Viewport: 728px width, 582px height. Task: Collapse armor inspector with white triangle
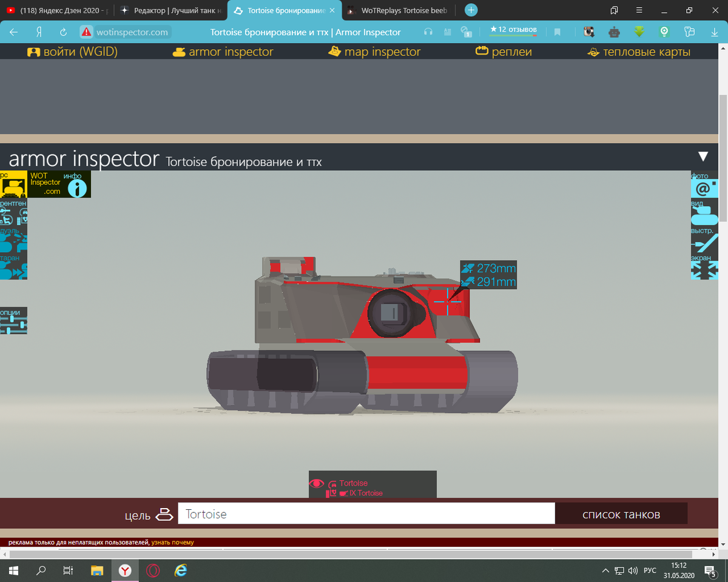coord(703,156)
